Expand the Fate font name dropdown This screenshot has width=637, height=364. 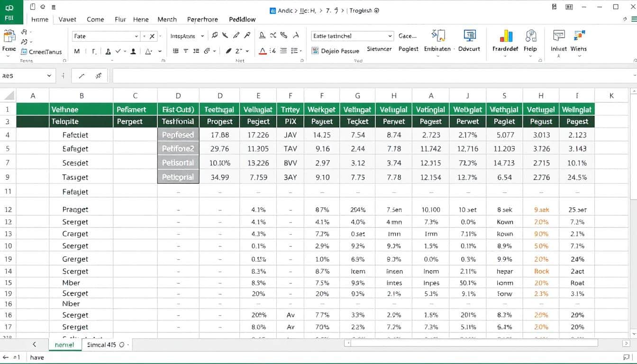pos(137,36)
